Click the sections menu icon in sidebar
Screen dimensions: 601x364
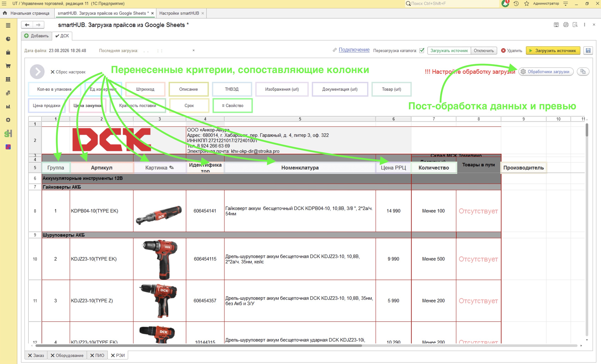coord(8,25)
